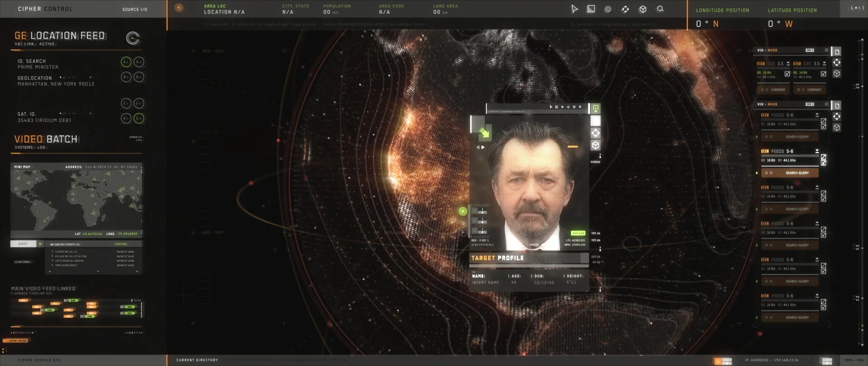This screenshot has width=868, height=366.
Task: Click green diagonal arrow icon on profile photo
Action: pos(484,132)
